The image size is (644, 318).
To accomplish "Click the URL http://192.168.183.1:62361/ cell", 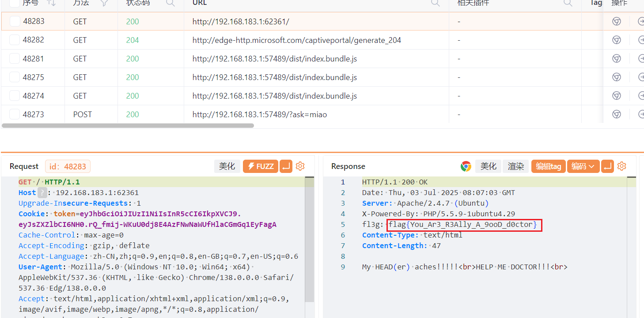I will [241, 21].
